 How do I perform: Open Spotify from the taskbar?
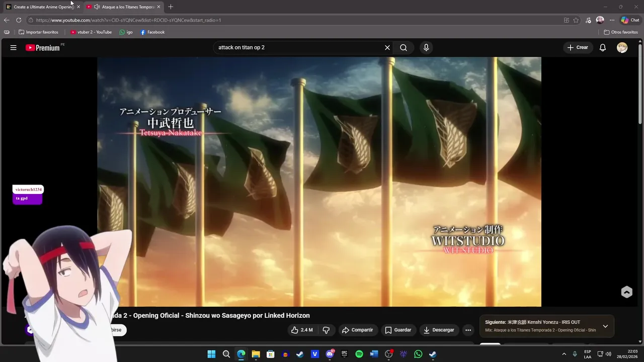coord(359,354)
